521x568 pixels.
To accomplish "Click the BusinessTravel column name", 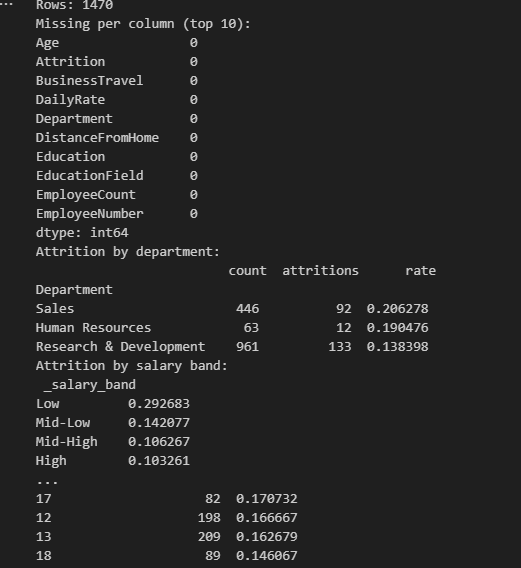I will click(x=89, y=80).
